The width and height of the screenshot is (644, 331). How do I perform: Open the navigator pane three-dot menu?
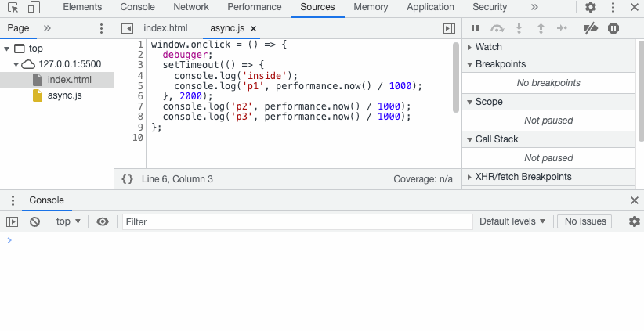(101, 28)
